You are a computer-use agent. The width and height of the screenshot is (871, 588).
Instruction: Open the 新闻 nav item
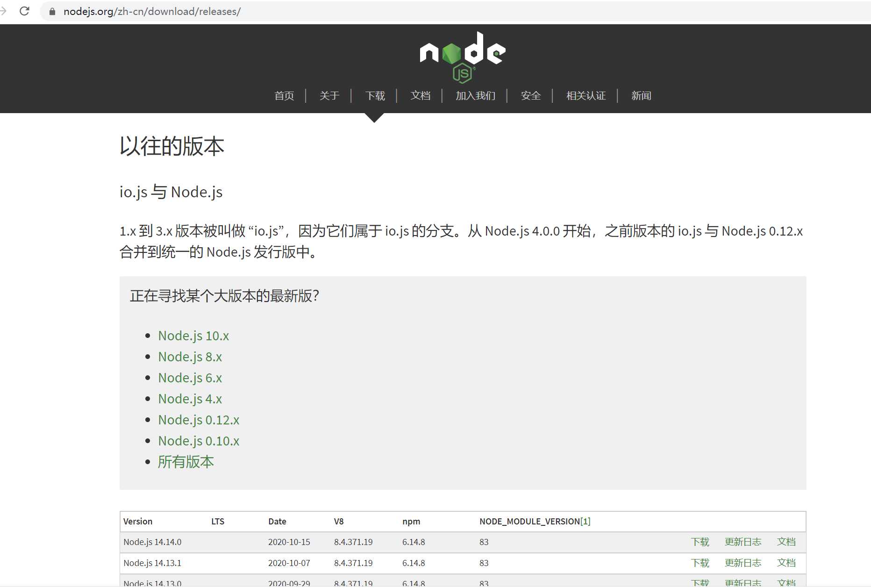click(641, 96)
